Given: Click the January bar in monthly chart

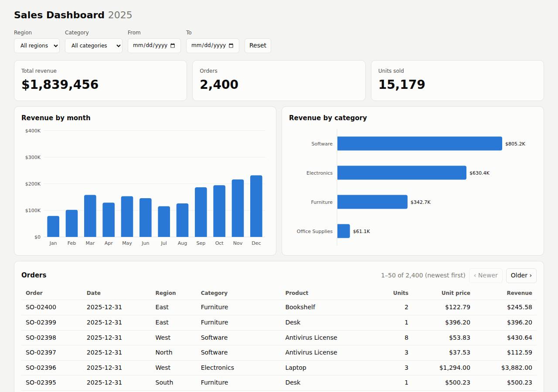Looking at the screenshot, I should click(x=53, y=226).
